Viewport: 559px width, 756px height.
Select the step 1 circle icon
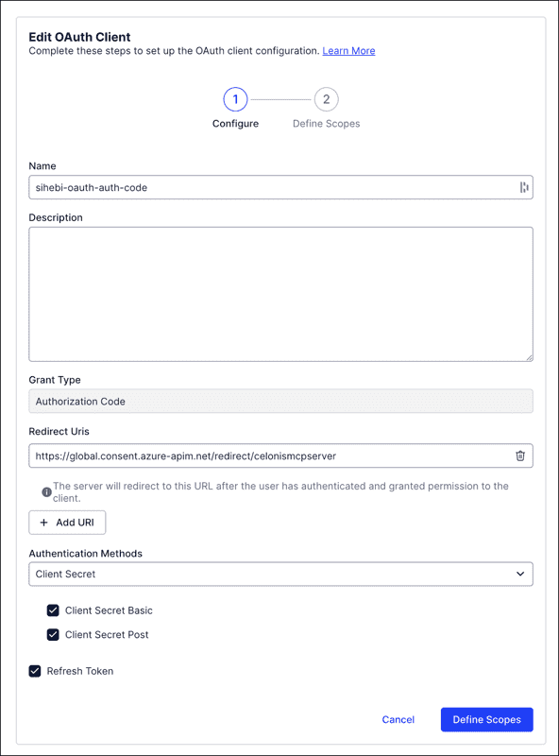point(235,99)
